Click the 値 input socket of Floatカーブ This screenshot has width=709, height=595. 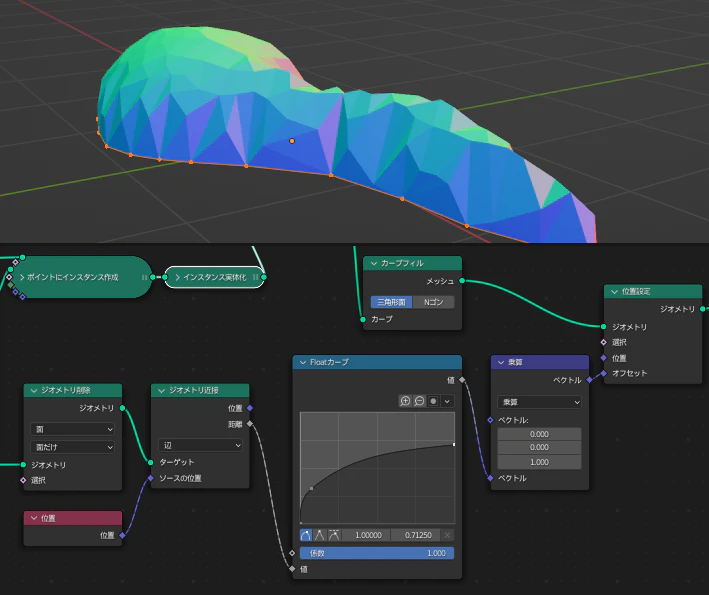coord(293,569)
